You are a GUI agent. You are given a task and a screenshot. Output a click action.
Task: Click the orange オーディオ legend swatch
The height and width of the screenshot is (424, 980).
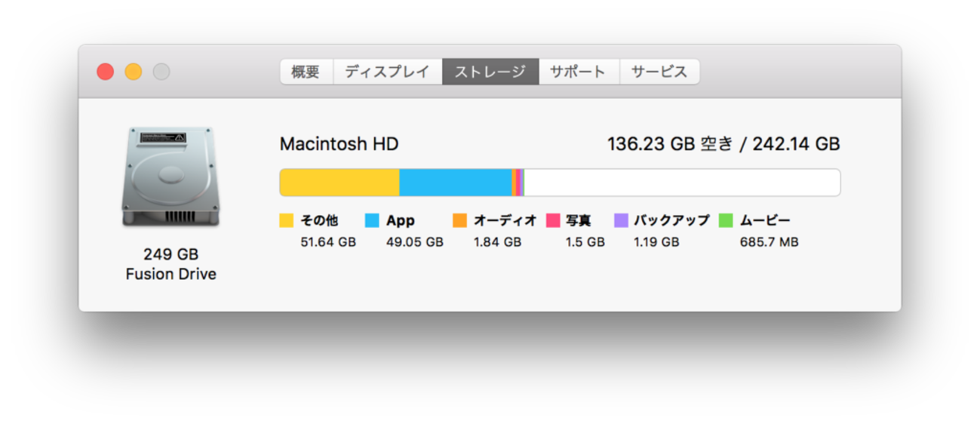pyautogui.click(x=459, y=220)
